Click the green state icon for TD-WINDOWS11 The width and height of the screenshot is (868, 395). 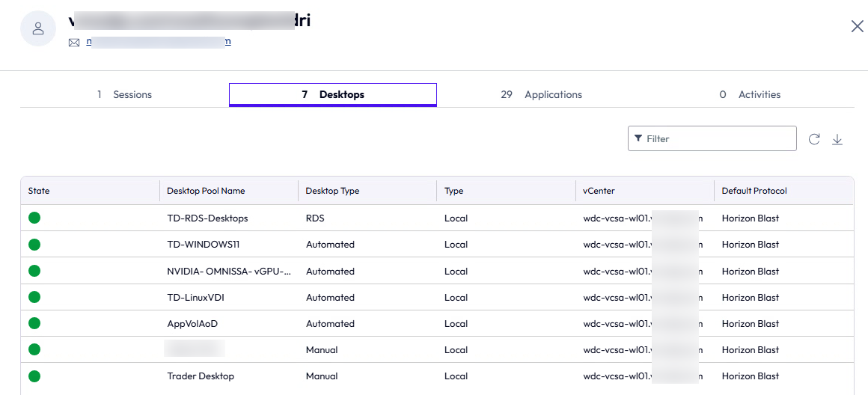pos(34,245)
